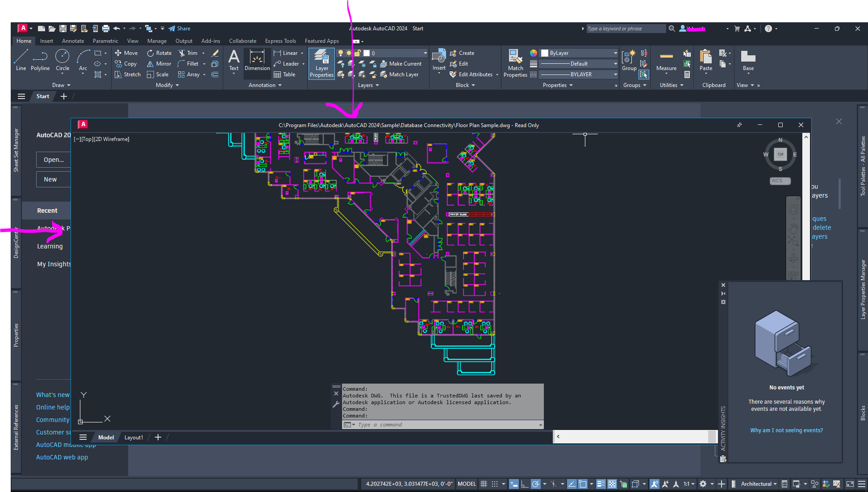Click Match Properties tool
Screen dimensions: 868x492
pyautogui.click(x=515, y=63)
